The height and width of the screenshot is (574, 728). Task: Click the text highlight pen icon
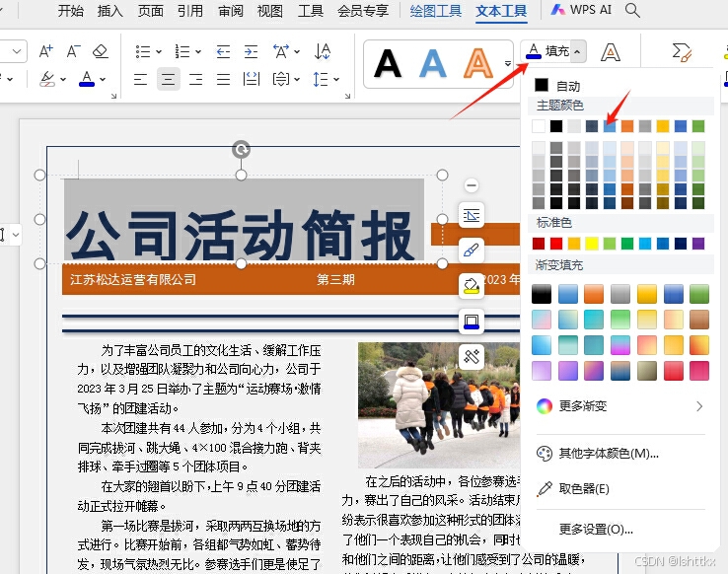[47, 79]
